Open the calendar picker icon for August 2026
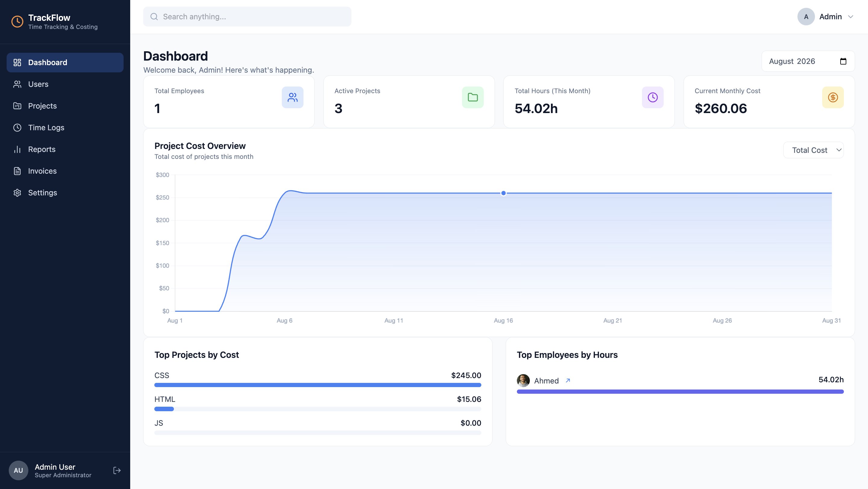 click(843, 61)
